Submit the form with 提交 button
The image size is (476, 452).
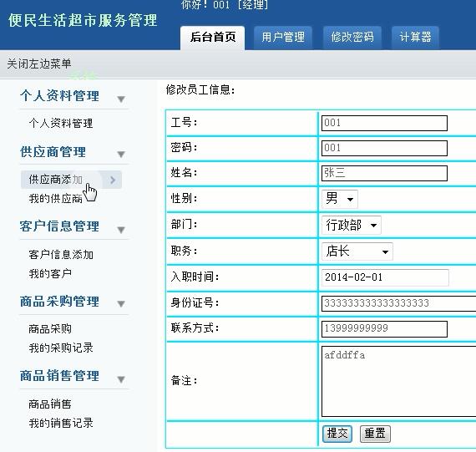tap(337, 434)
